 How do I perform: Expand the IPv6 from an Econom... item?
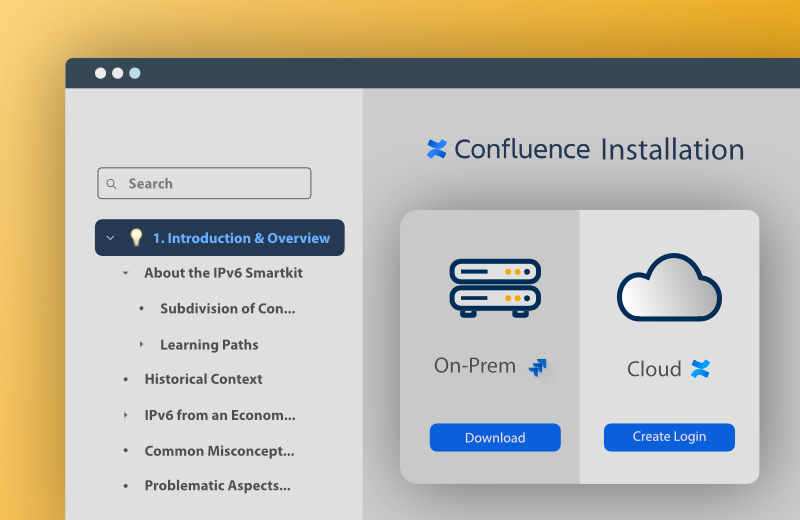[x=125, y=415]
